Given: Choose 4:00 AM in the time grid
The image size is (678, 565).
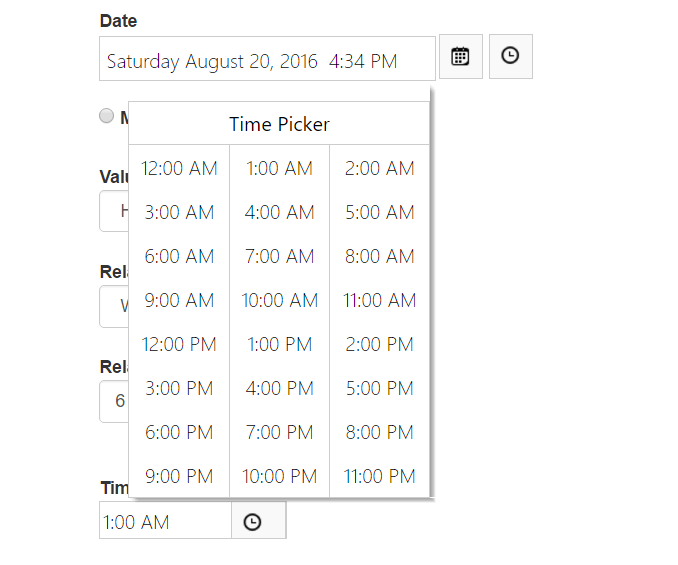Looking at the screenshot, I should 280,212.
